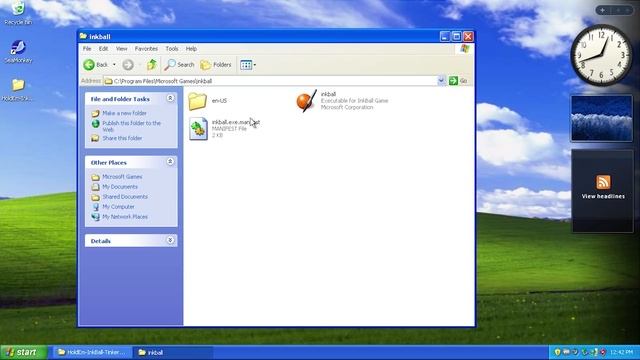Collapse the Other Places panel
Screen dimensions: 640x360
(x=170, y=162)
